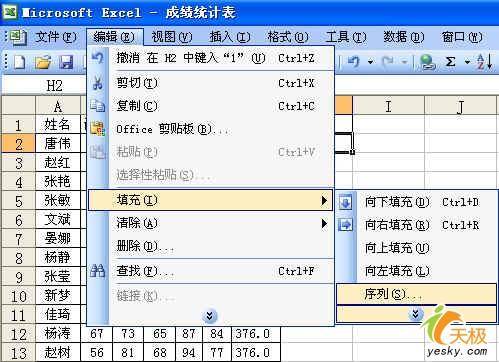Click cell containing 姓名
Screen dimensions: 499x362
pos(58,125)
